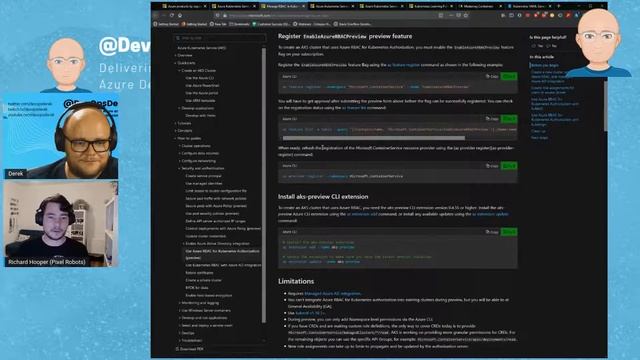Open the az extension update link
This screenshot has width=640, height=360.
coord(490,214)
